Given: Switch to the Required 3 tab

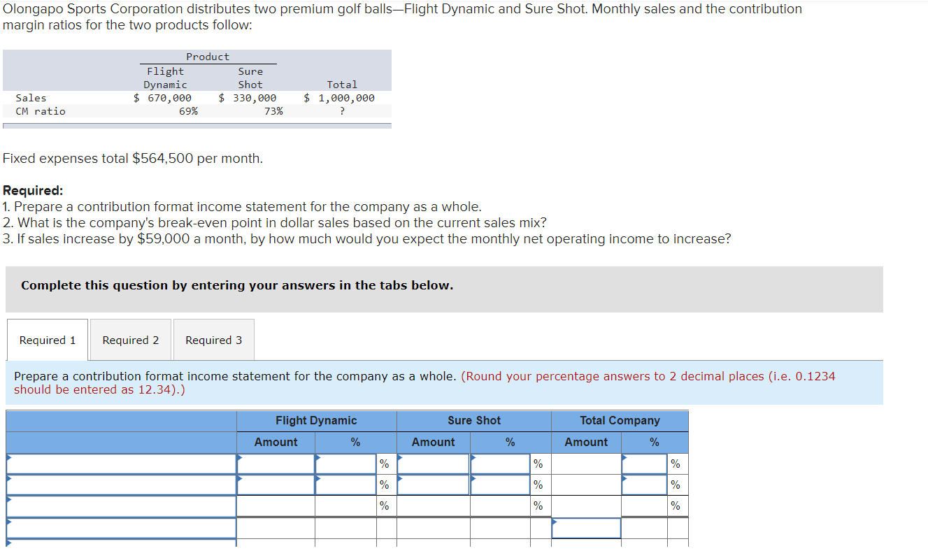Looking at the screenshot, I should (x=214, y=340).
